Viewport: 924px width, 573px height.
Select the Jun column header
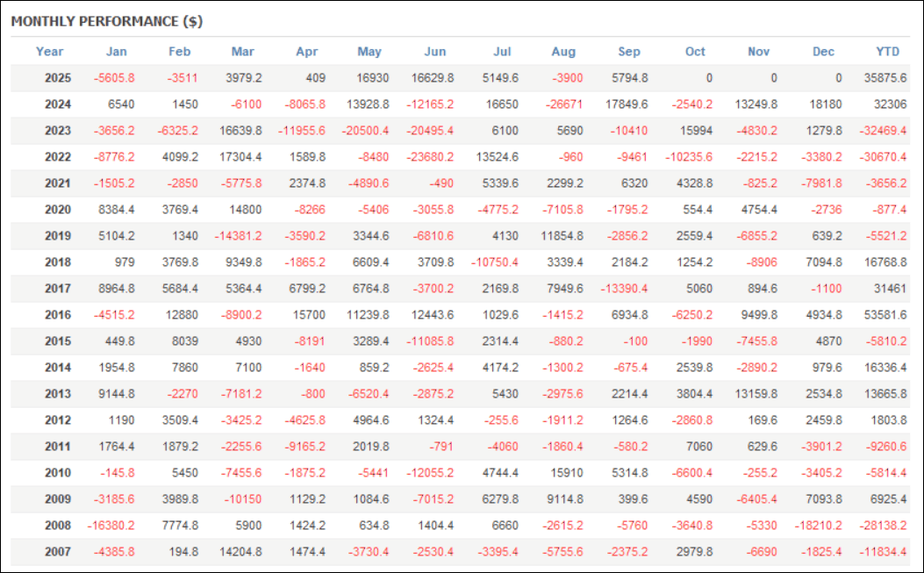[434, 52]
